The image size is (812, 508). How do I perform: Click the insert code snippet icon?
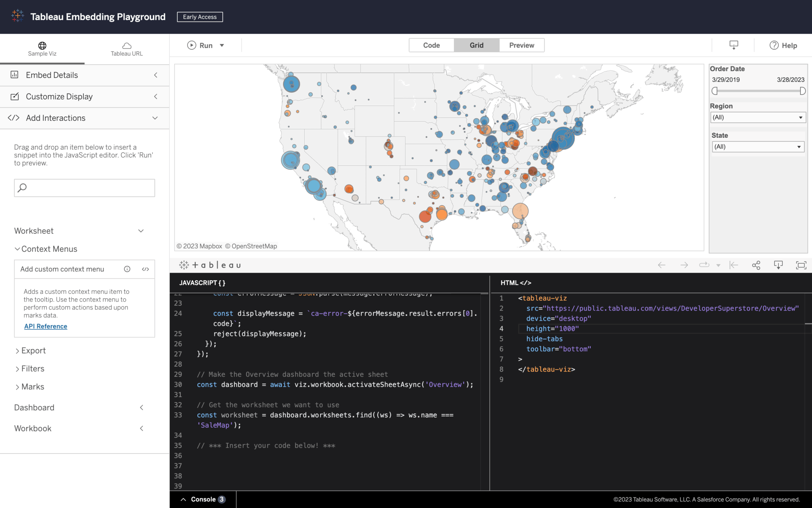145,269
